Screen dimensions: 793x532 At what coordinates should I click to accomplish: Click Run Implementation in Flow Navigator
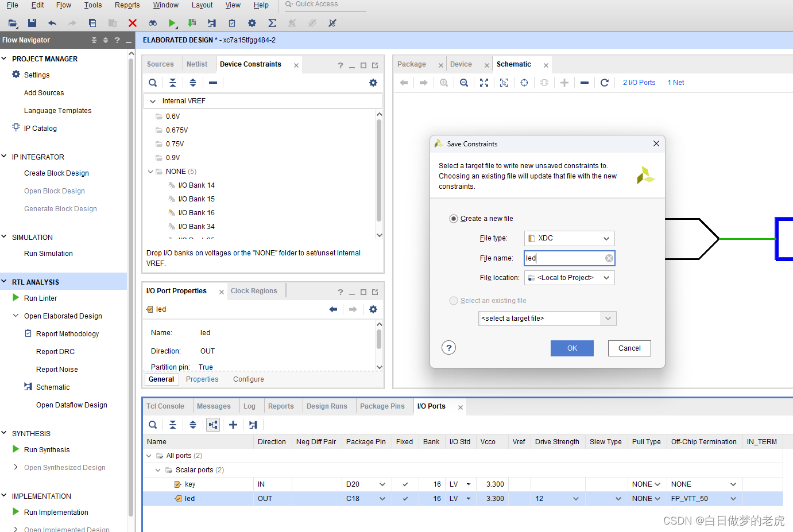point(56,512)
